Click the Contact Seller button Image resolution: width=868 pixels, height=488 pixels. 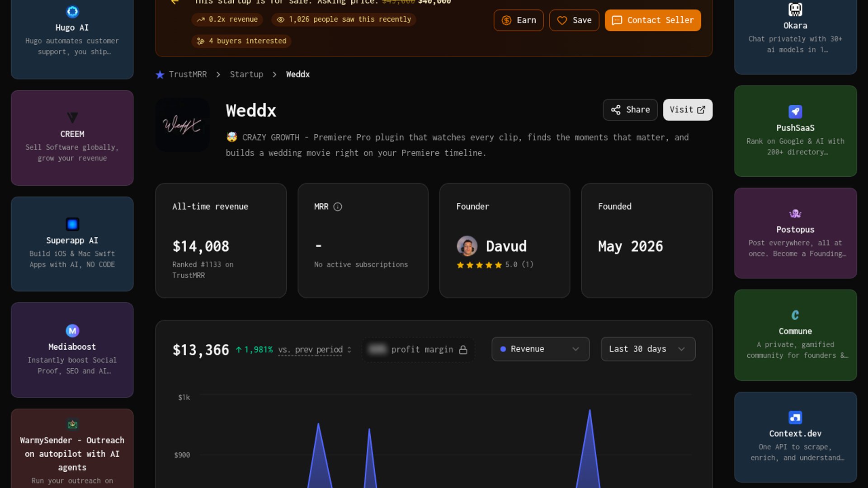(x=653, y=20)
